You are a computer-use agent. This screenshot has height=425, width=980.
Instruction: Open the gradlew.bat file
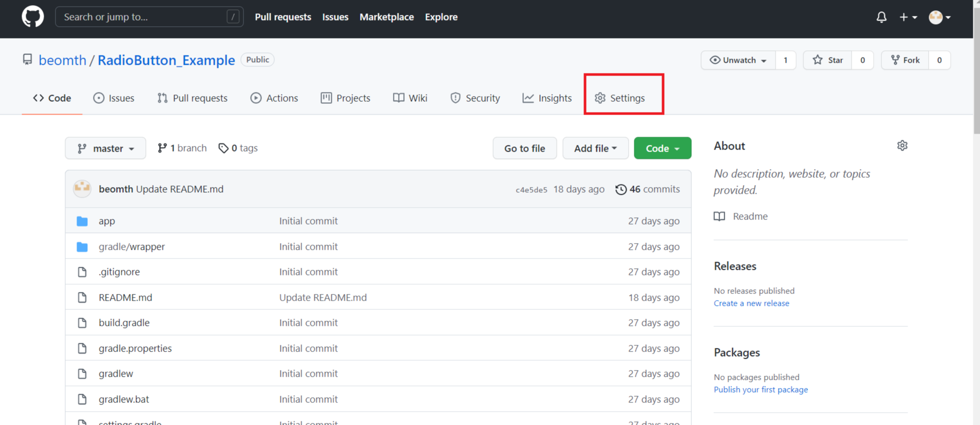click(x=124, y=399)
